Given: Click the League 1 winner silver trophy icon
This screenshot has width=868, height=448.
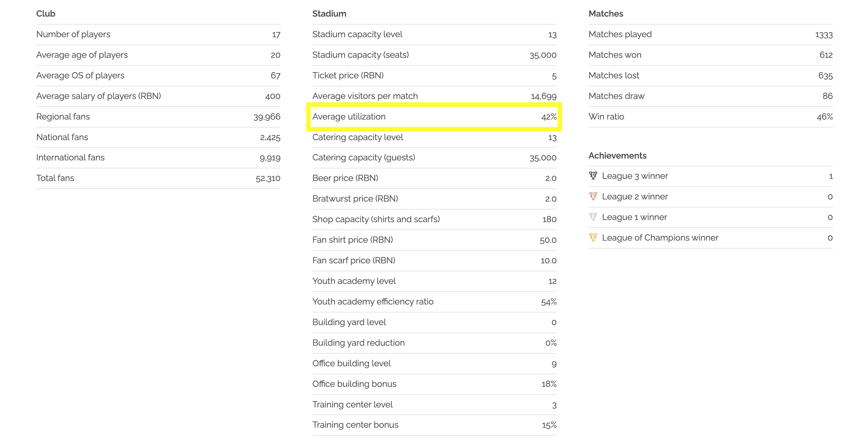Looking at the screenshot, I should tap(593, 217).
